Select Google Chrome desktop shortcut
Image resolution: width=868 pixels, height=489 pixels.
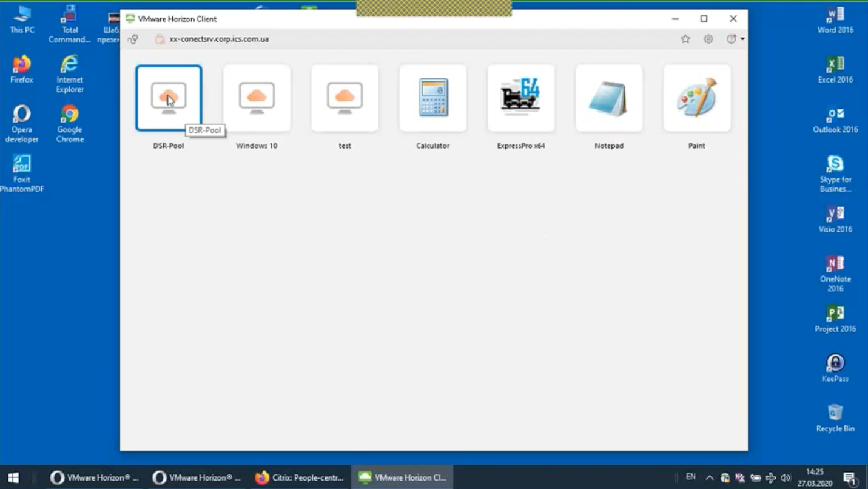click(70, 124)
